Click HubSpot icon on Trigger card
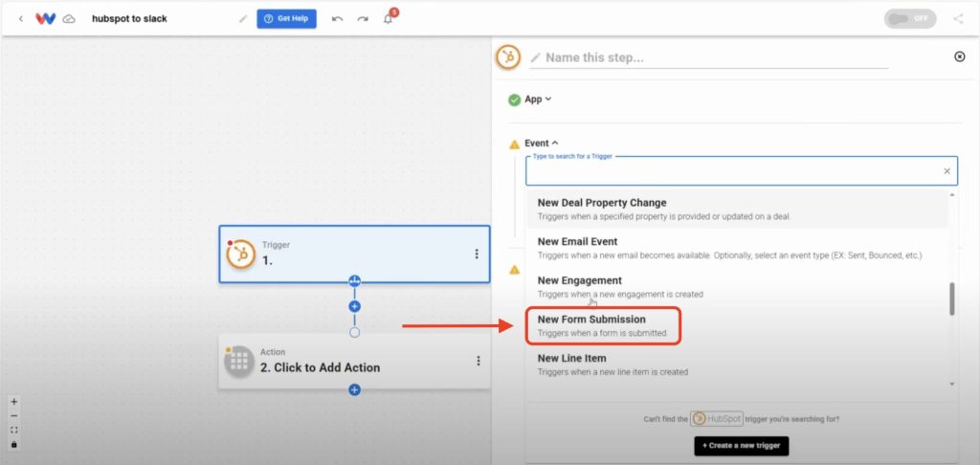 (241, 255)
